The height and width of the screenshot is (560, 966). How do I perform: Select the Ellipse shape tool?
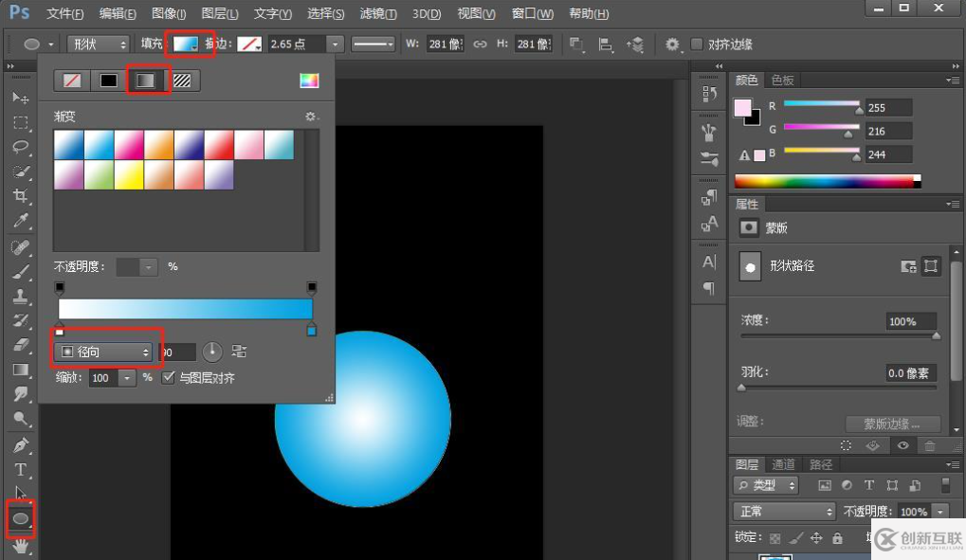click(20, 518)
